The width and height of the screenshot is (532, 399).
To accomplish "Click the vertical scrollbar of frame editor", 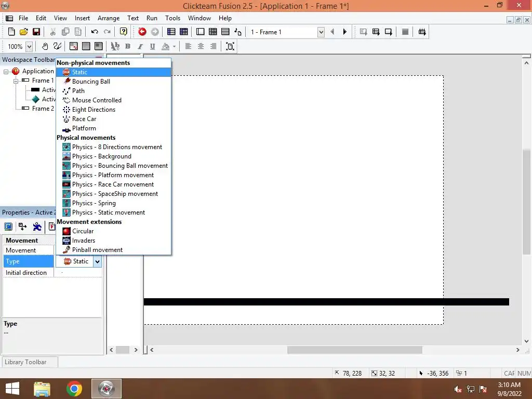I will click(526, 202).
